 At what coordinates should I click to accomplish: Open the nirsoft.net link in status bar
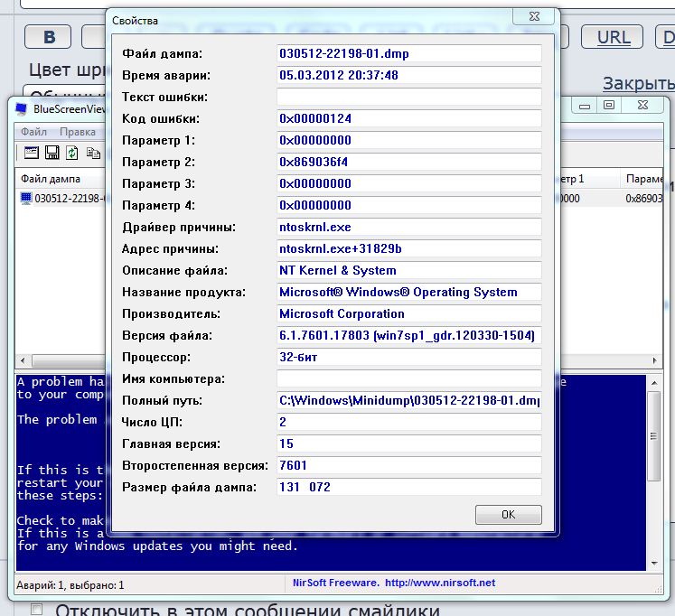pyautogui.click(x=440, y=583)
